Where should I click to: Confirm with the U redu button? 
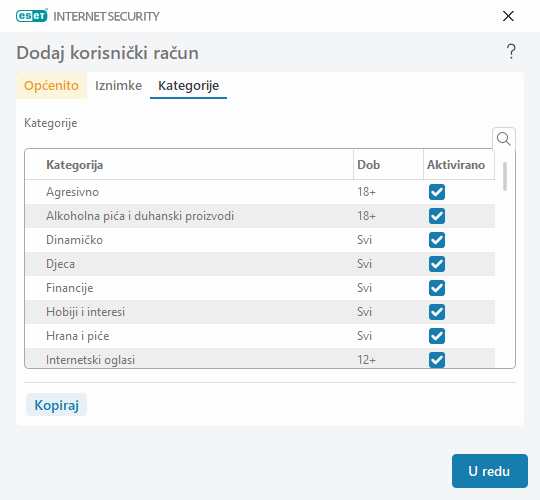pos(489,471)
